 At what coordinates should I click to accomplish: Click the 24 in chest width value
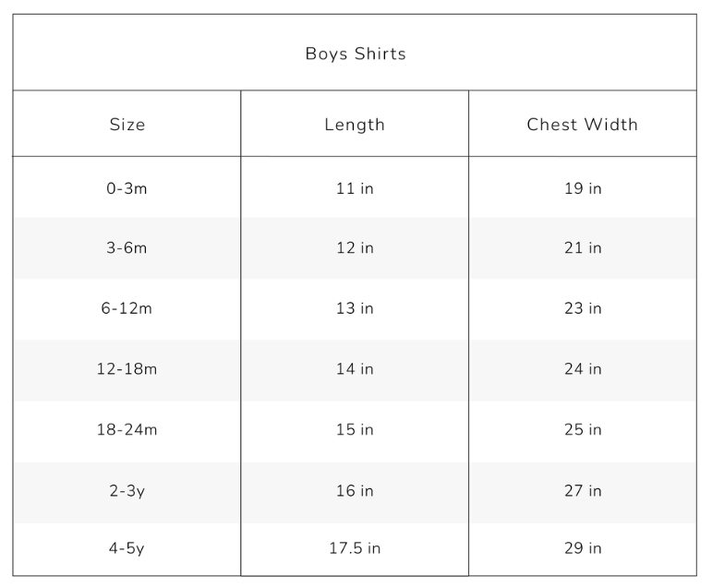pyautogui.click(x=583, y=369)
